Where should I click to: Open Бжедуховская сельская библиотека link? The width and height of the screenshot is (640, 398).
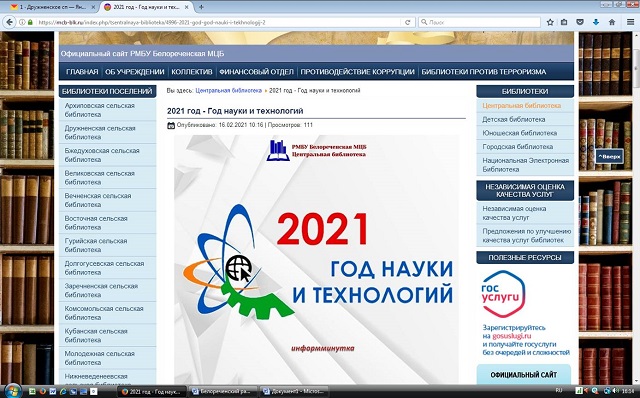(x=102, y=155)
